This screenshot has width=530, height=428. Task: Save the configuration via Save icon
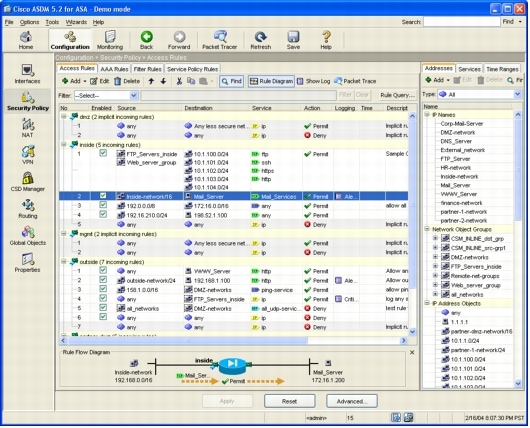(x=293, y=40)
